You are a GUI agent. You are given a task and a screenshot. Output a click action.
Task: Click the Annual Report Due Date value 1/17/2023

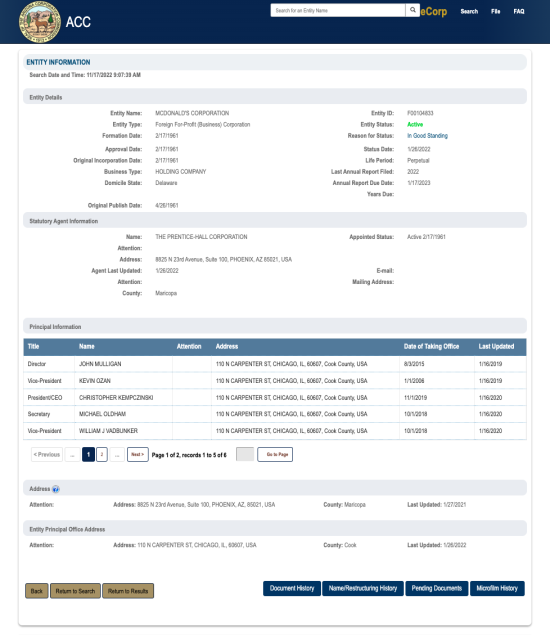419,183
